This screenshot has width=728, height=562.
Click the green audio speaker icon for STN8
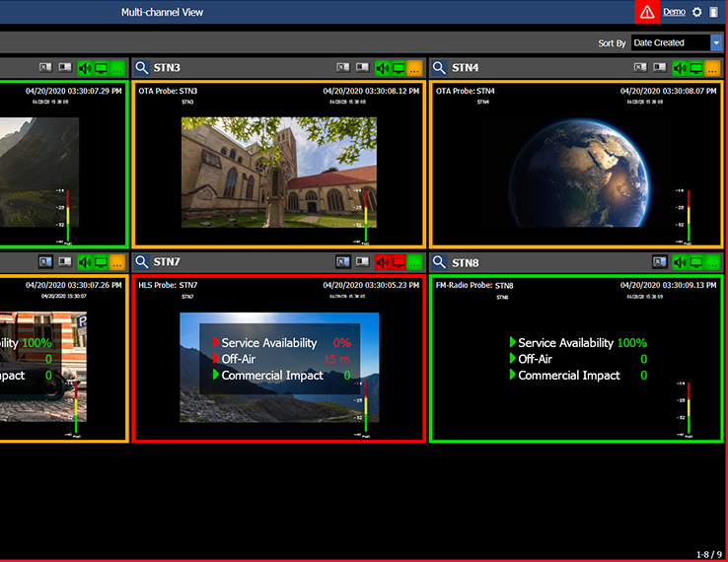coord(681,262)
